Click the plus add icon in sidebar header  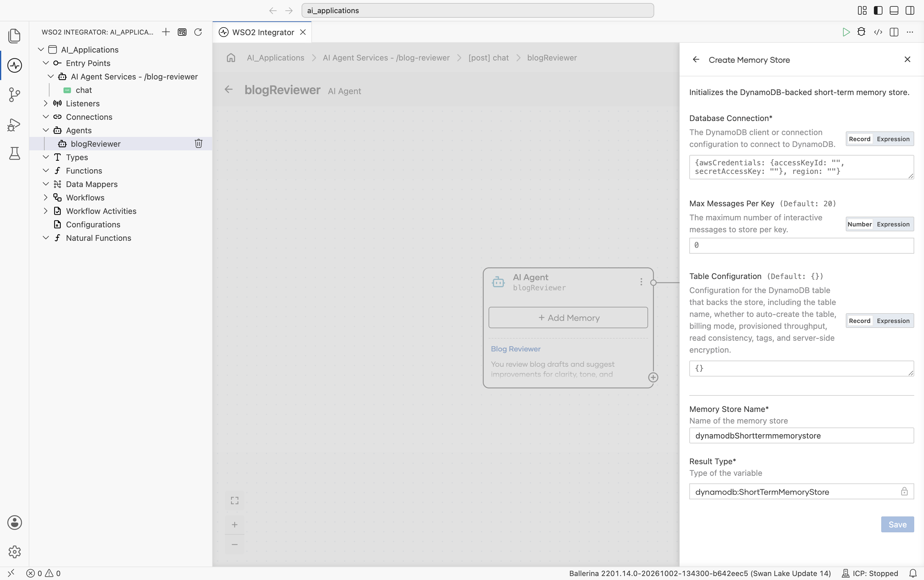166,32
